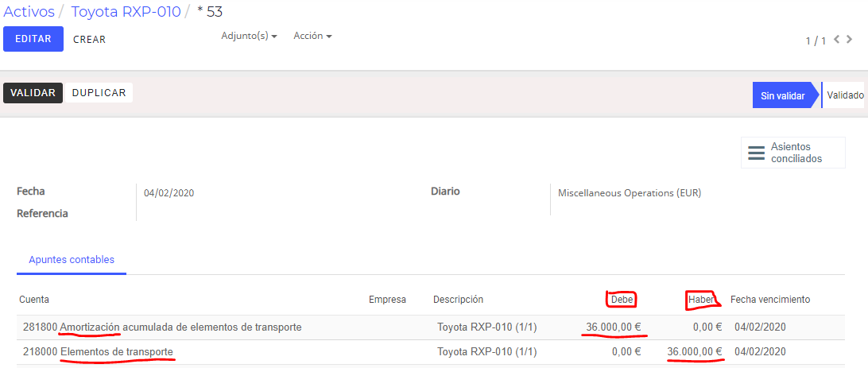The height and width of the screenshot is (368, 868).
Task: Go to next record arrow
Action: click(x=849, y=39)
